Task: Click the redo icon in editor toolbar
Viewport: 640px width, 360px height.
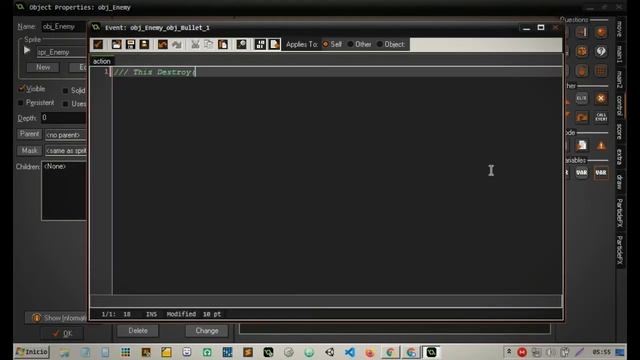Action: tap(176, 44)
